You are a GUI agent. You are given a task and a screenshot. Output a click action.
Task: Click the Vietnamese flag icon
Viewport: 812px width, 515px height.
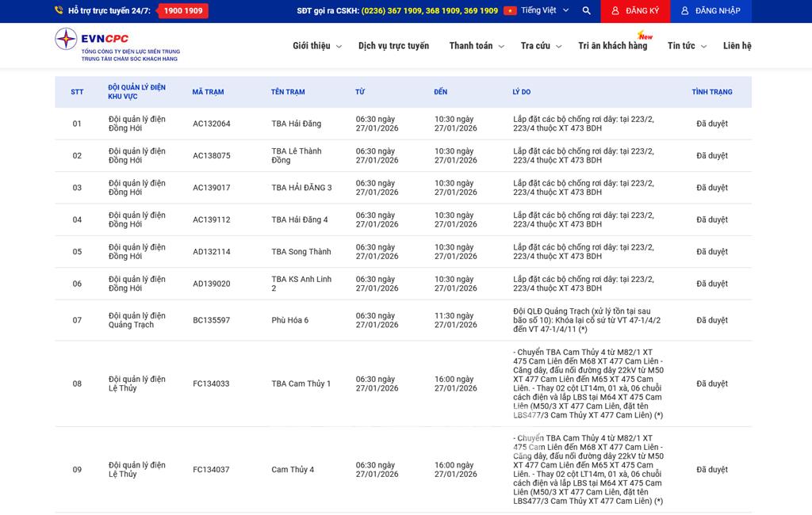pos(510,11)
